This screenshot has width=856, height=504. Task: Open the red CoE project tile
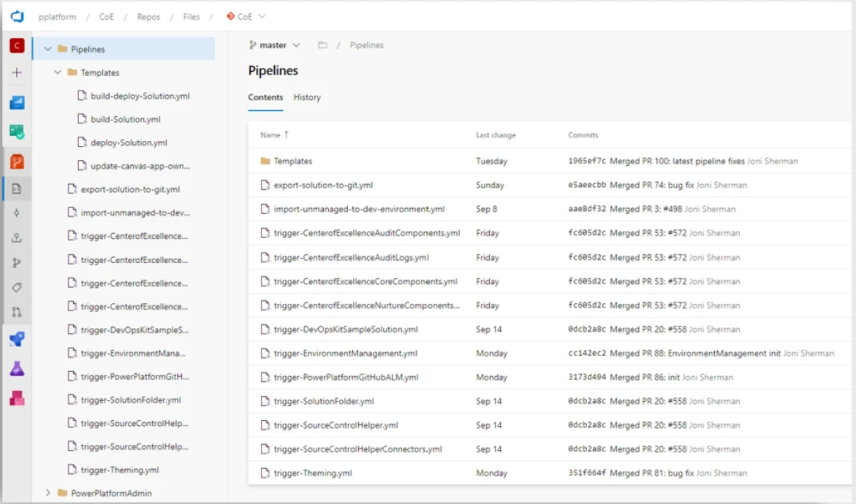click(17, 45)
